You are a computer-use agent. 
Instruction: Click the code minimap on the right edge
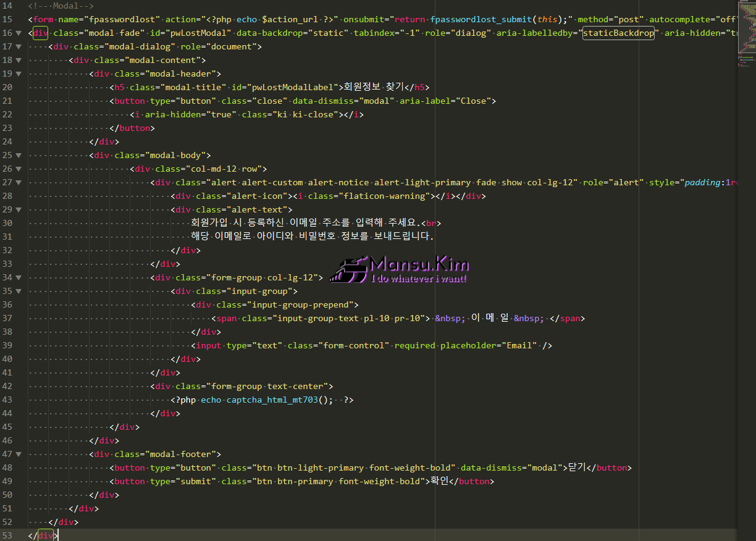(746, 43)
